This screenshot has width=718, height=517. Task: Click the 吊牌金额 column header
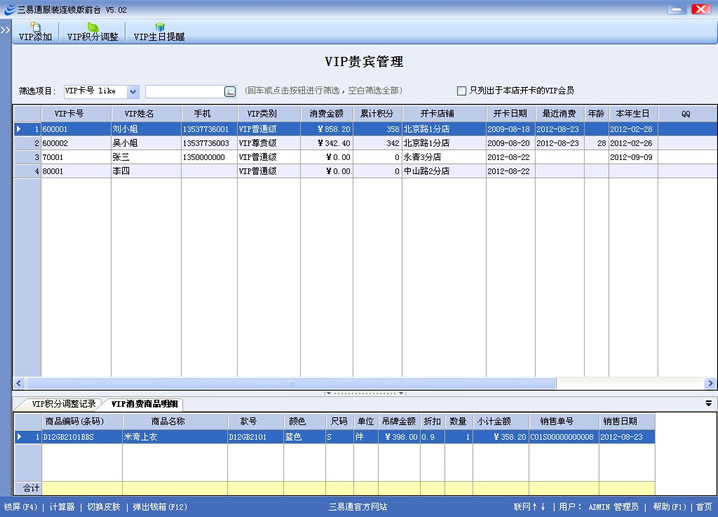[399, 421]
